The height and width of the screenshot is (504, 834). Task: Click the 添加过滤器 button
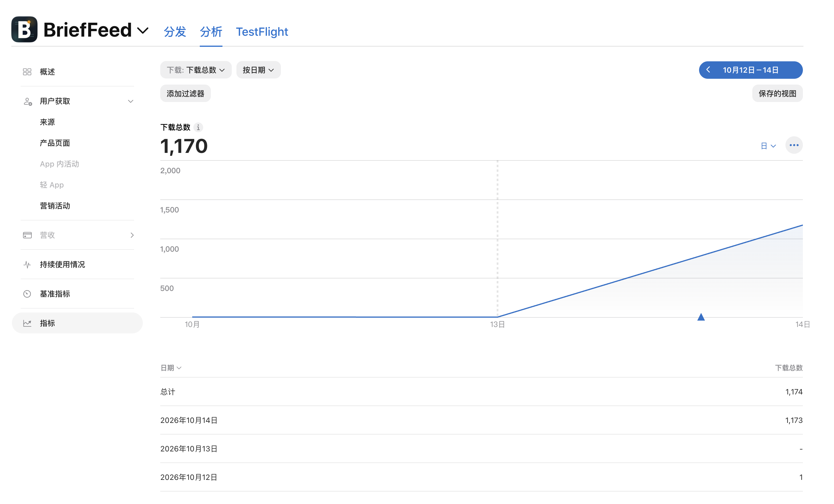tap(186, 93)
